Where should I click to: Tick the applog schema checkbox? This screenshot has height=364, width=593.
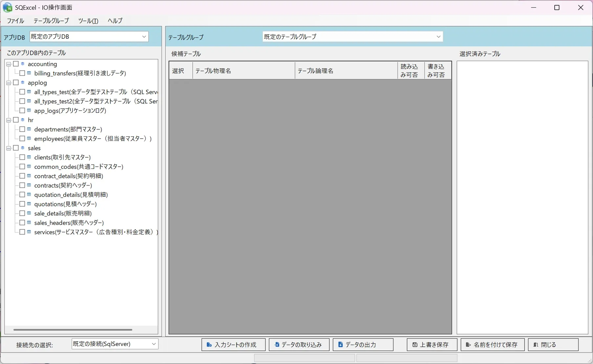[16, 83]
